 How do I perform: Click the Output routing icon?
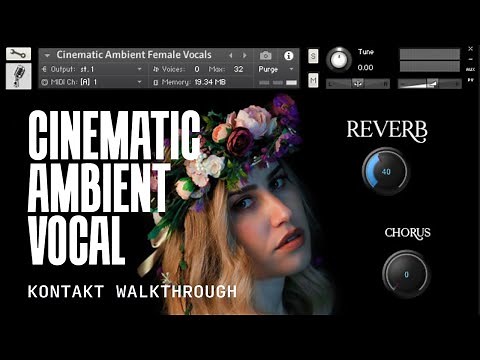[44, 69]
